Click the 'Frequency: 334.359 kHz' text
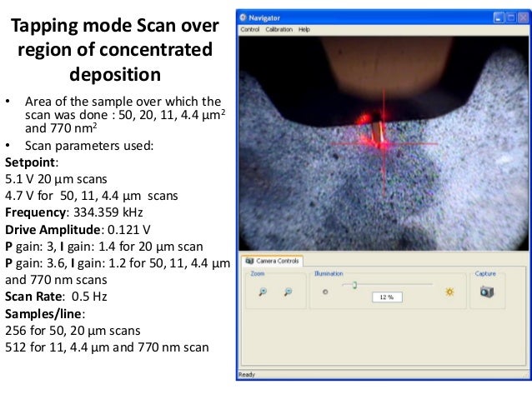This screenshot has width=532, height=399. point(74,212)
